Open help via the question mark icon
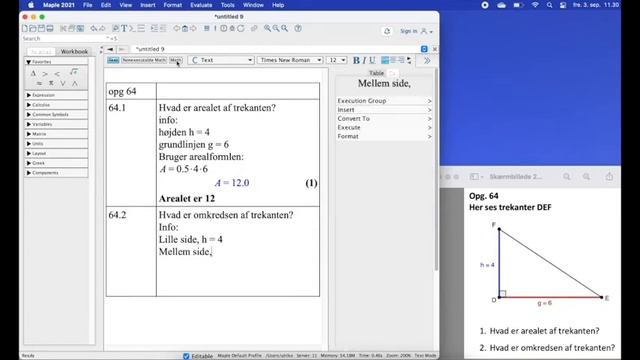The height and width of the screenshot is (360, 640). tap(298, 29)
